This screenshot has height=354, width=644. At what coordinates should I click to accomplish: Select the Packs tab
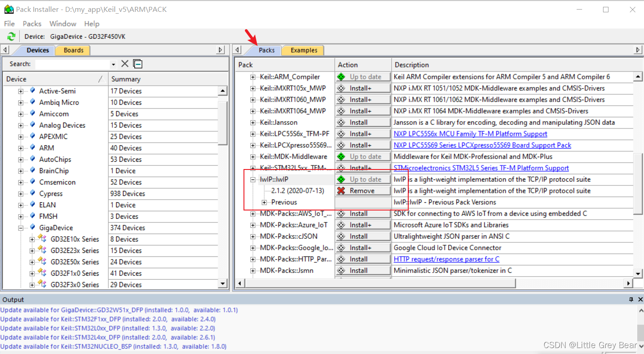pyautogui.click(x=266, y=50)
